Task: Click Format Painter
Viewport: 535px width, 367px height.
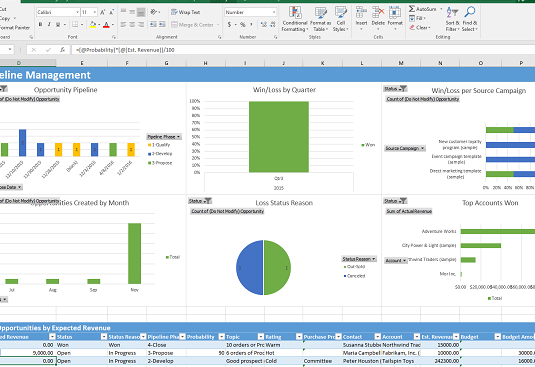Action: pos(15,27)
